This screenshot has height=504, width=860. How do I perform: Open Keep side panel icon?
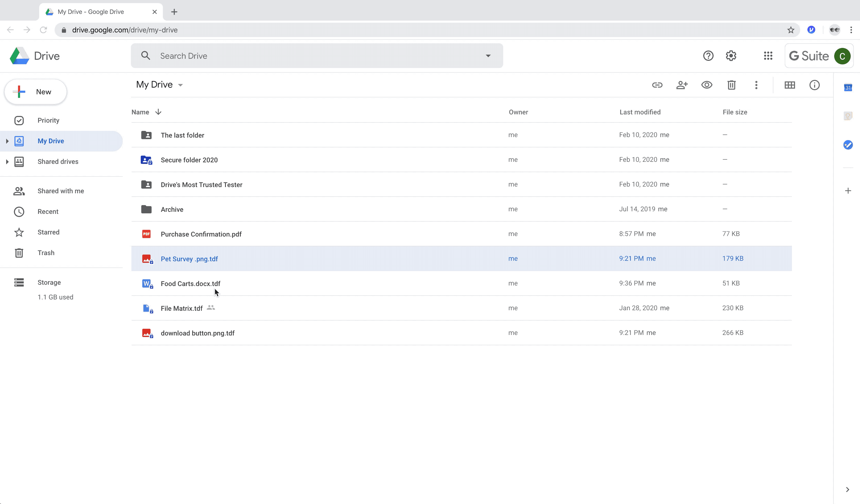click(848, 116)
